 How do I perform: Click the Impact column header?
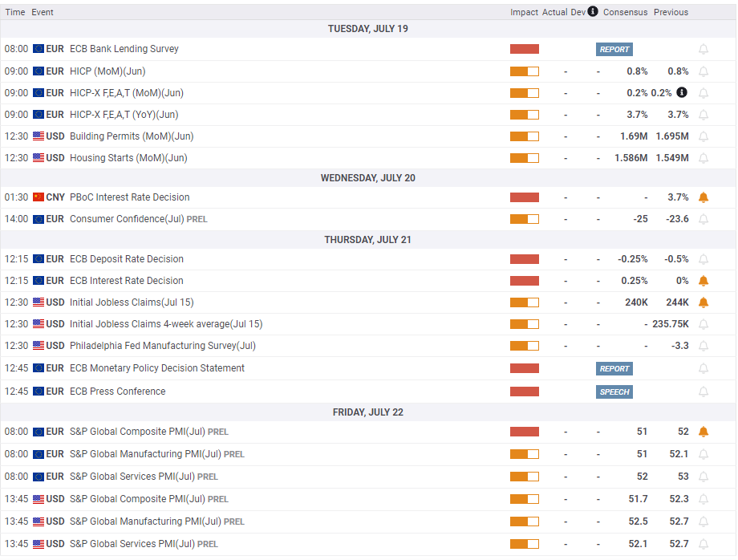pyautogui.click(x=524, y=12)
